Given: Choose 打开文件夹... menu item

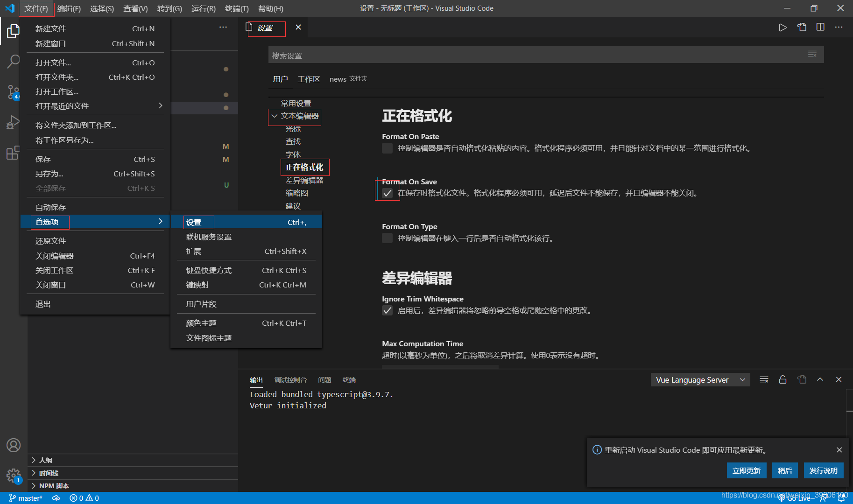Looking at the screenshot, I should pos(95,77).
